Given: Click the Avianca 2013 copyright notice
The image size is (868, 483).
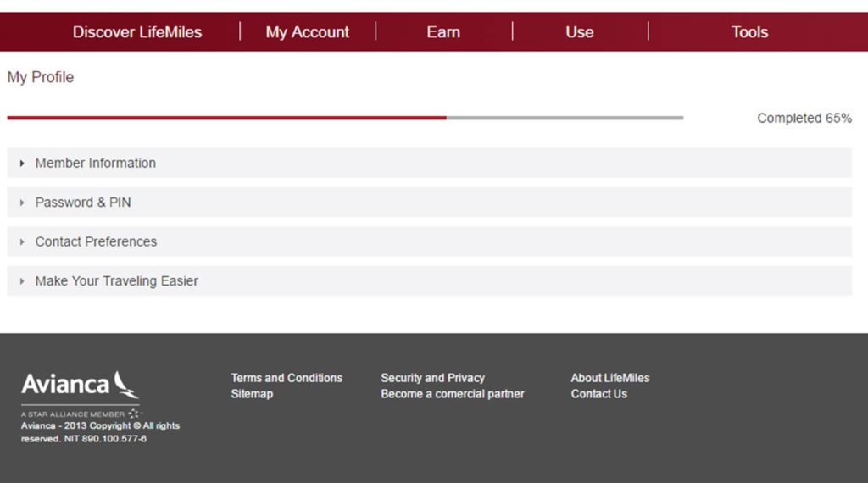Looking at the screenshot, I should 100,432.
